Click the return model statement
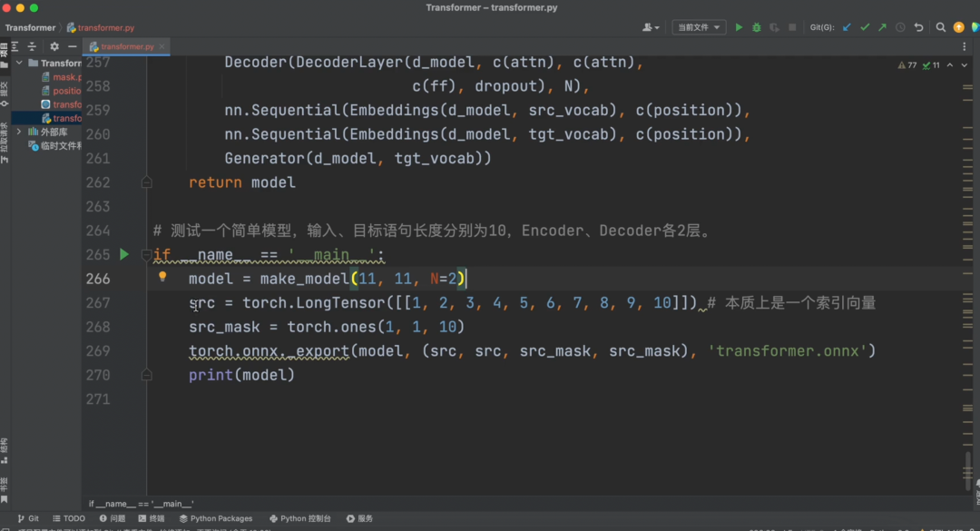Viewport: 980px width, 531px height. point(242,182)
